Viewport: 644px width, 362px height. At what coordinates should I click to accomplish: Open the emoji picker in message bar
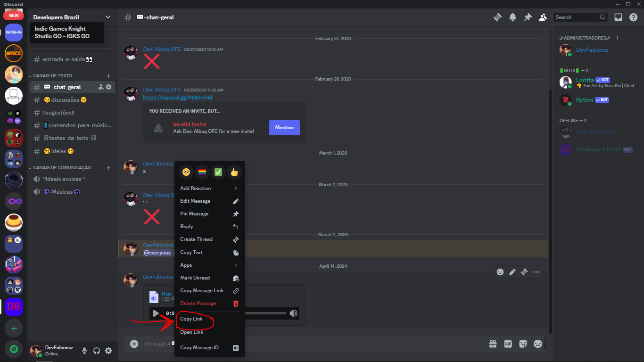click(x=538, y=344)
